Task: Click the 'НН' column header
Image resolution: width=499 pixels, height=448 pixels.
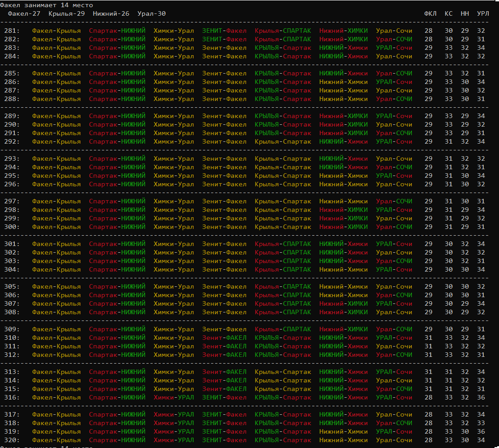Action: 464,13
